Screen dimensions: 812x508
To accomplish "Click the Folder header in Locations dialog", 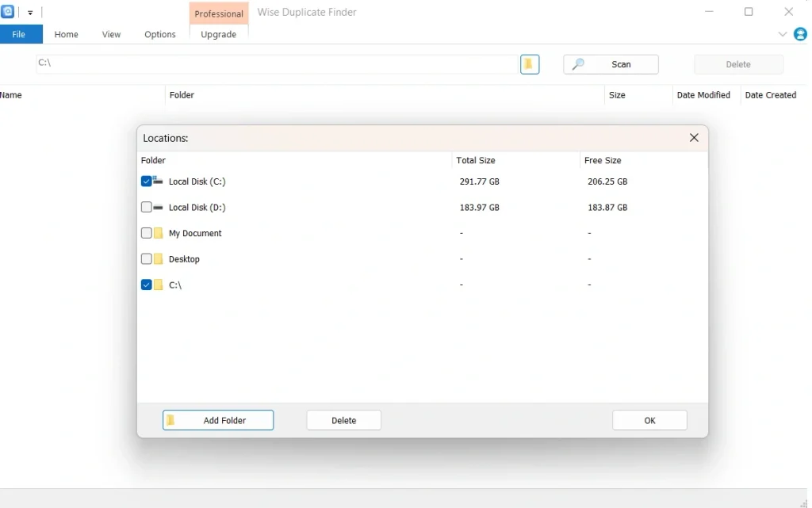I will (x=153, y=160).
